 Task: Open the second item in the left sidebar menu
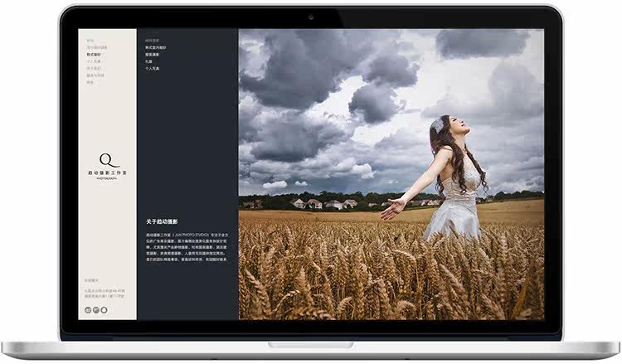pos(97,47)
